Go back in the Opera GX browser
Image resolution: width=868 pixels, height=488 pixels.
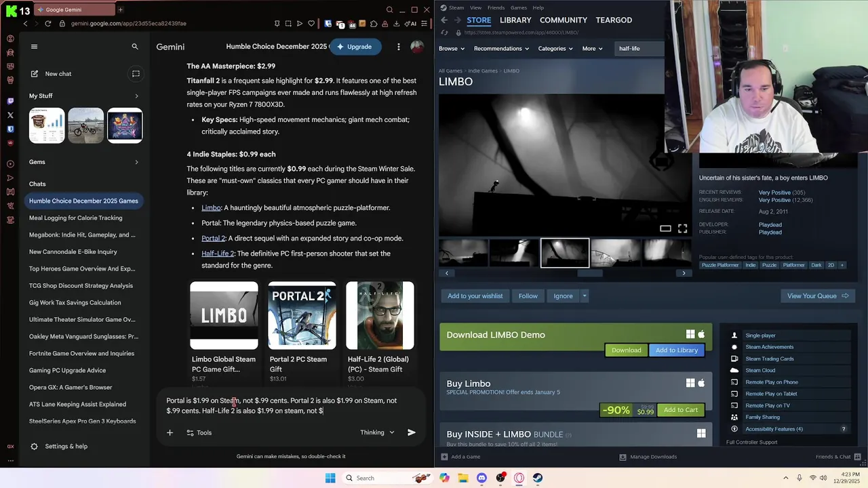[x=25, y=23]
